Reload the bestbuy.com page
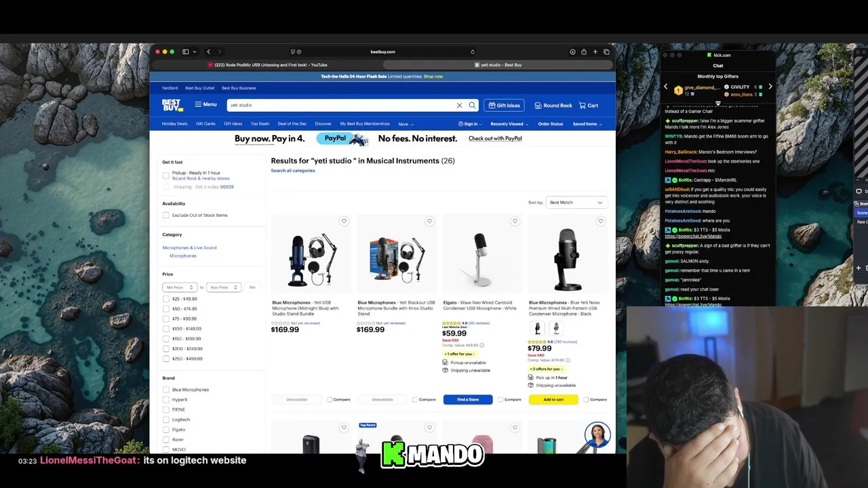Image resolution: width=868 pixels, height=488 pixels. click(x=473, y=52)
